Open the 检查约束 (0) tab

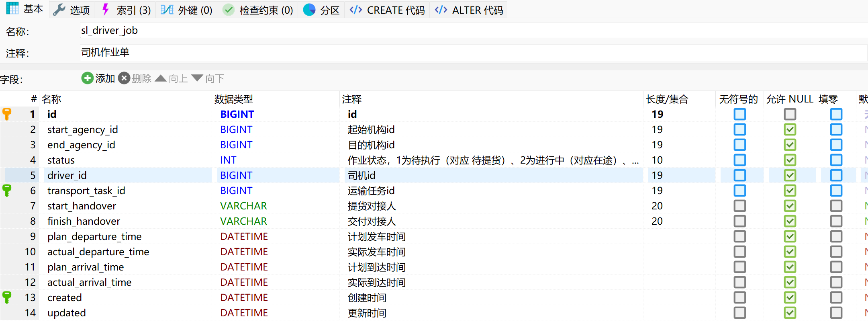[x=258, y=10]
